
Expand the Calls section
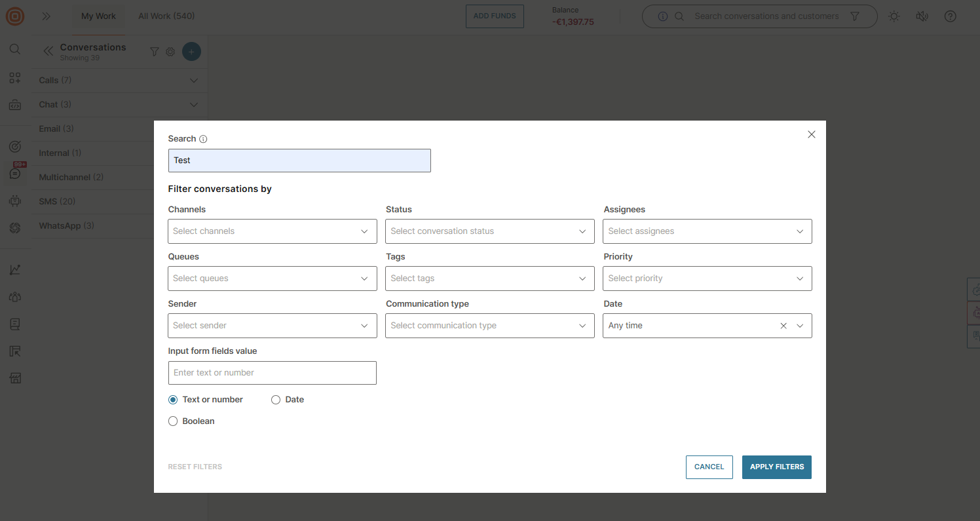coord(193,80)
